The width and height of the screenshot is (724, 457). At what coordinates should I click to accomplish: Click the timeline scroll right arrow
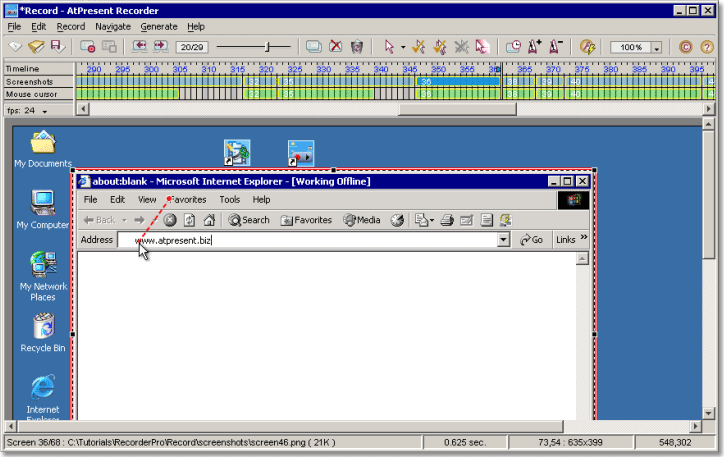click(709, 109)
